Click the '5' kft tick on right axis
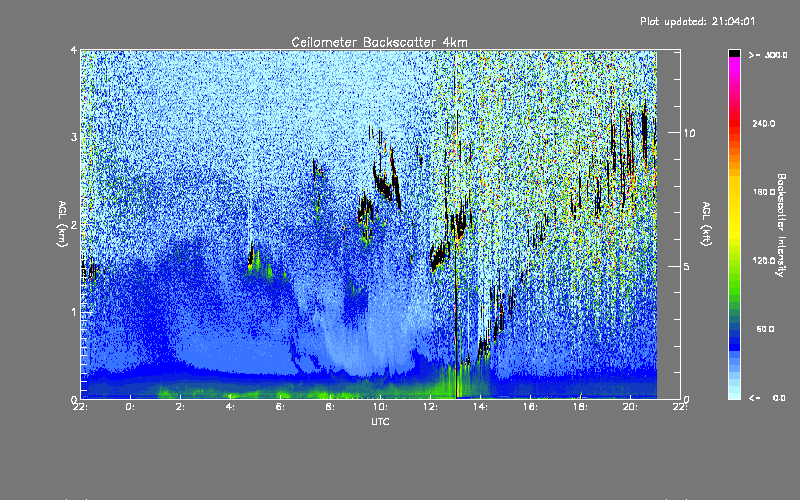Screen dimensions: 800x500 [686, 266]
